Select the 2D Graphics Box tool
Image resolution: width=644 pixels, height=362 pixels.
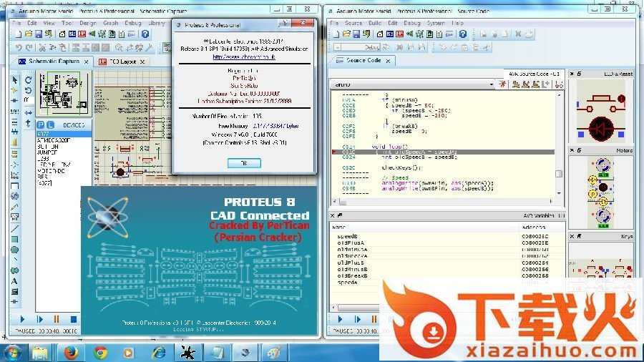coord(14,239)
